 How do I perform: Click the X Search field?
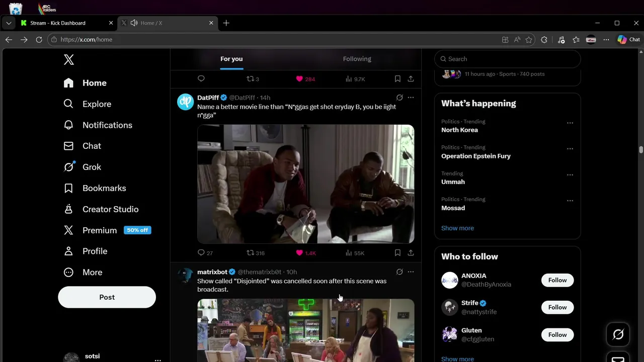[x=508, y=59]
